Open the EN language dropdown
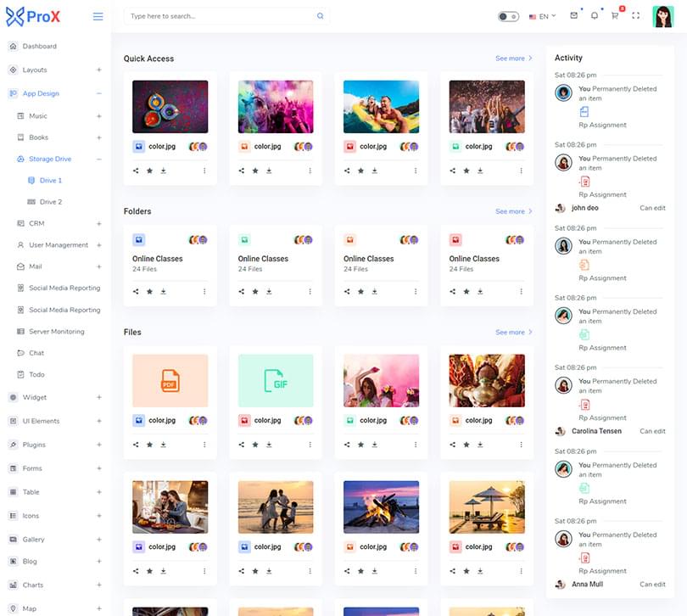 pos(542,16)
